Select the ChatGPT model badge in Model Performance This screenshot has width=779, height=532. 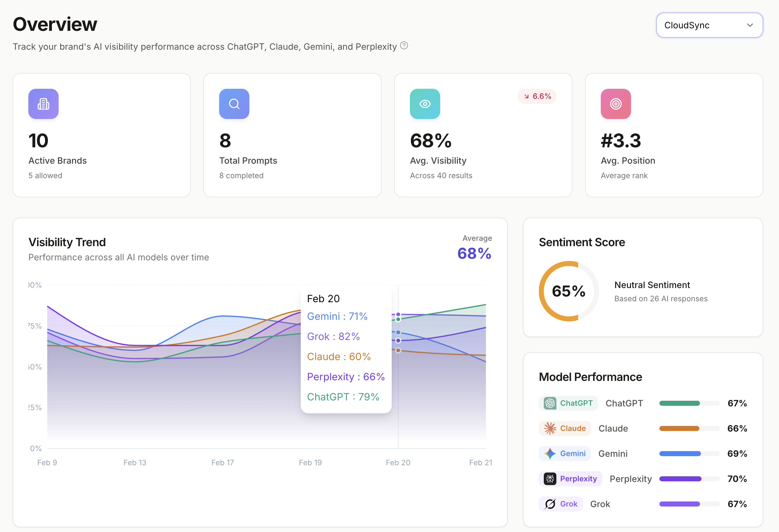point(568,403)
